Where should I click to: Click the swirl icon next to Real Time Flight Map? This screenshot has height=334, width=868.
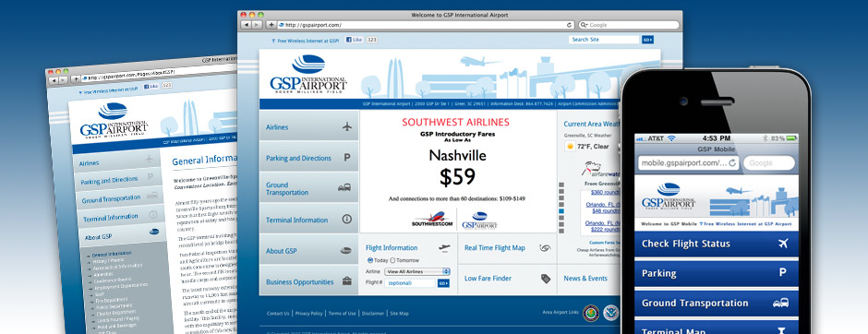click(545, 248)
